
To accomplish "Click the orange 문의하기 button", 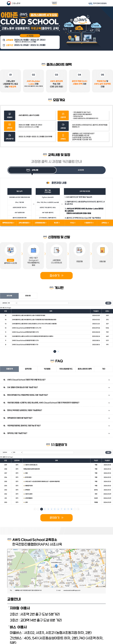I will [x=56, y=517].
